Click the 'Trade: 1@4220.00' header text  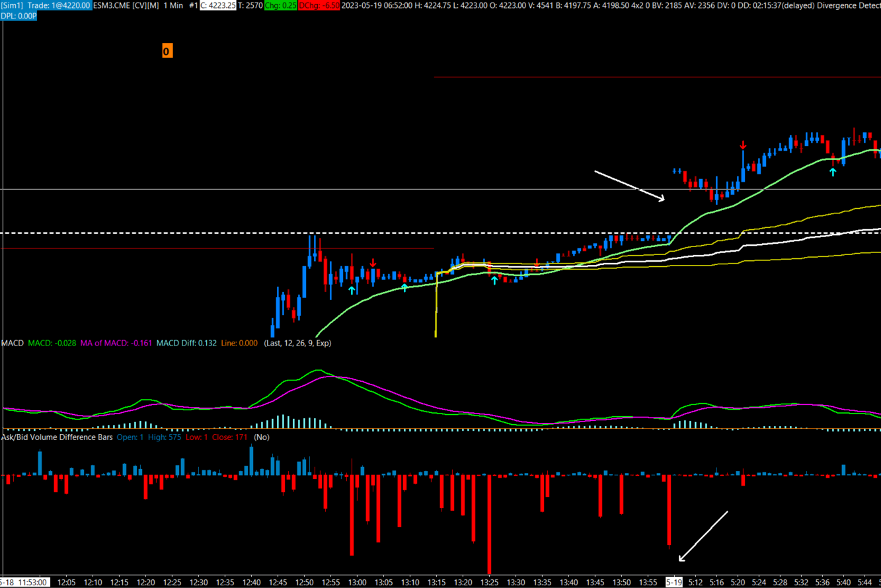pos(59,5)
